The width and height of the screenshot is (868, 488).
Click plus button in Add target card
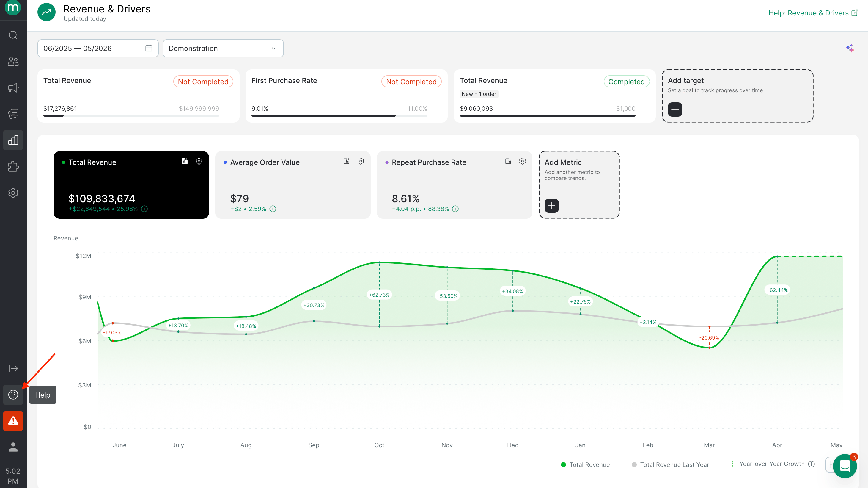point(675,109)
